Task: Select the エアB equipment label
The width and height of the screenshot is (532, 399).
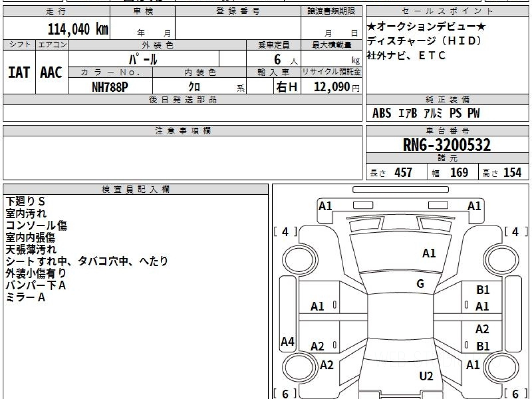Action: click(408, 113)
